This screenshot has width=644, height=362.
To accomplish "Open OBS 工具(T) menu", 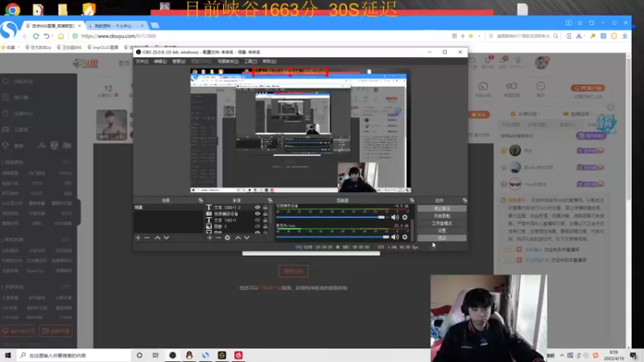I will [250, 61].
